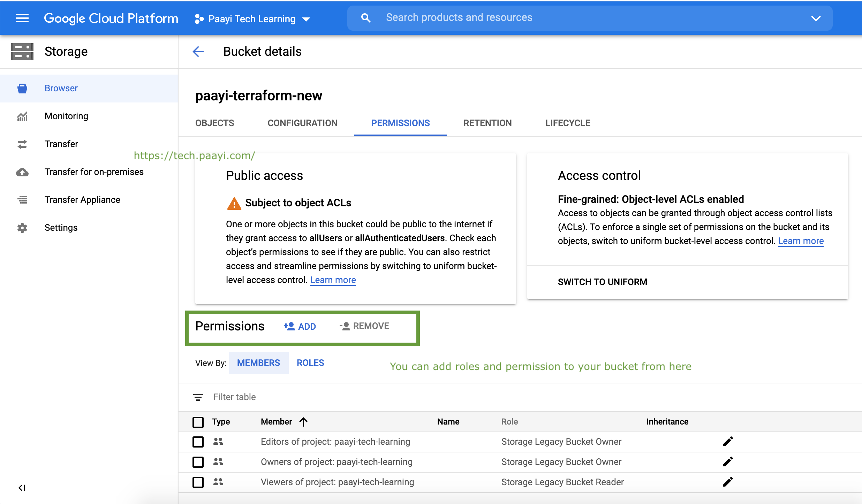
Task: Click the Settings gear icon
Action: click(22, 228)
